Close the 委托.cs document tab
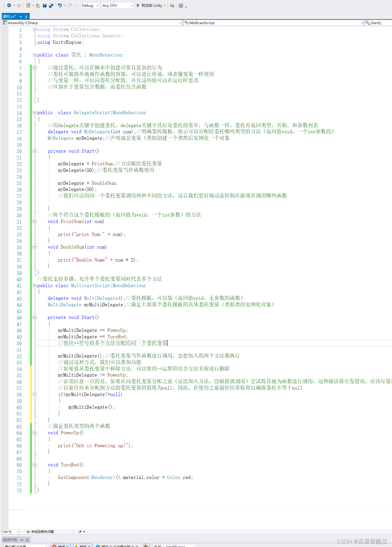Image resolution: width=392 pixels, height=547 pixels. [26, 16]
